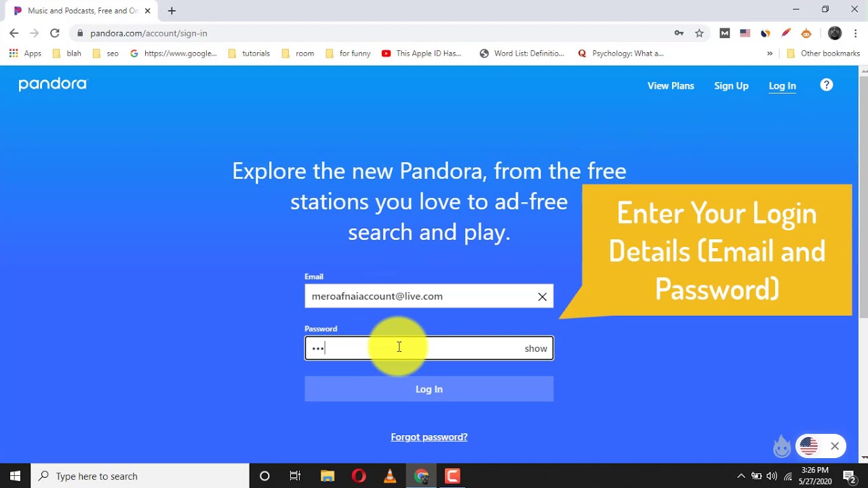Expand hidden bookmarks chevron

[770, 54]
